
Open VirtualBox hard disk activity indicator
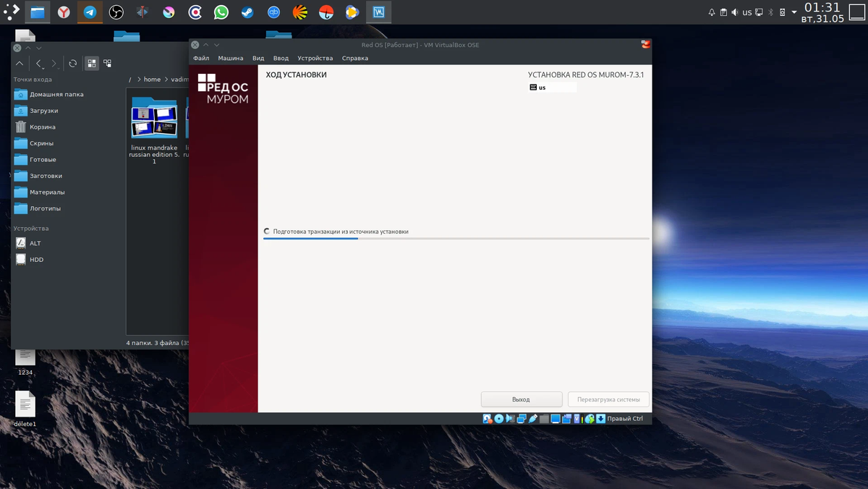click(488, 419)
